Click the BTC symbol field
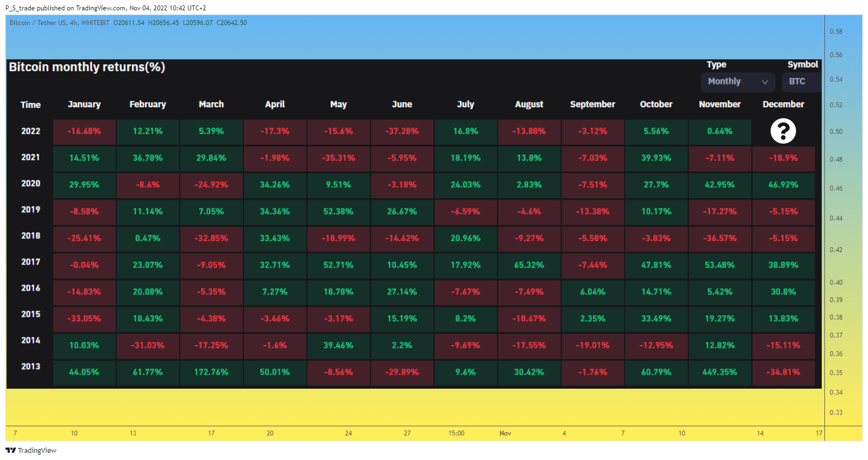The width and height of the screenshot is (868, 460). pyautogui.click(x=802, y=82)
